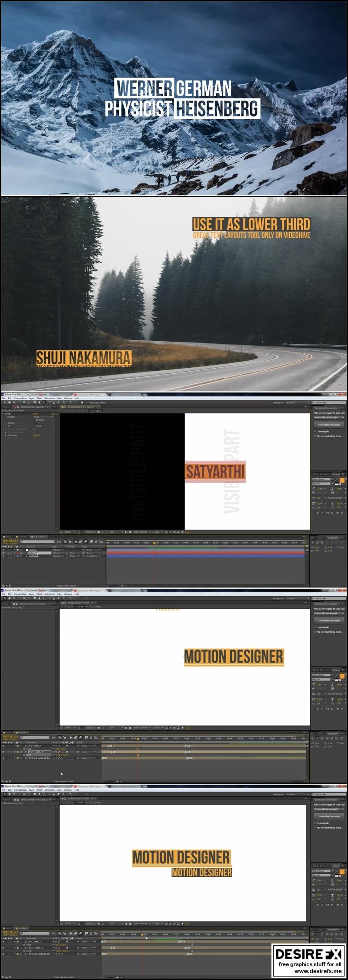Click Reset link on the Fill effect
Screen dimensions: 348x980
click(x=35, y=413)
